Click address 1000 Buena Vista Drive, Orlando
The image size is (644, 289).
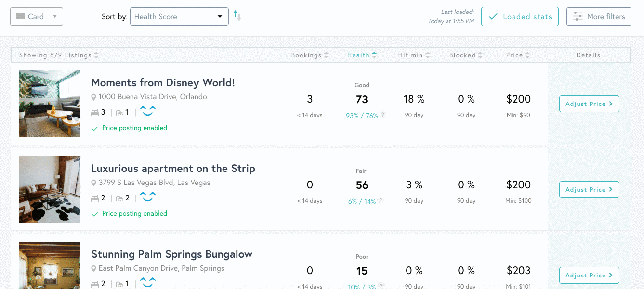[x=153, y=97]
